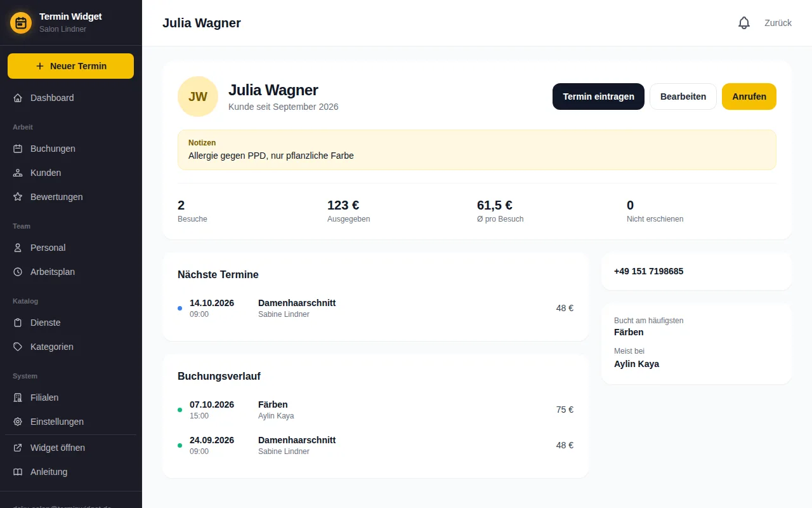Screen dimensions: 812x508
Task: Open the Filialen page
Action: coord(70,398)
